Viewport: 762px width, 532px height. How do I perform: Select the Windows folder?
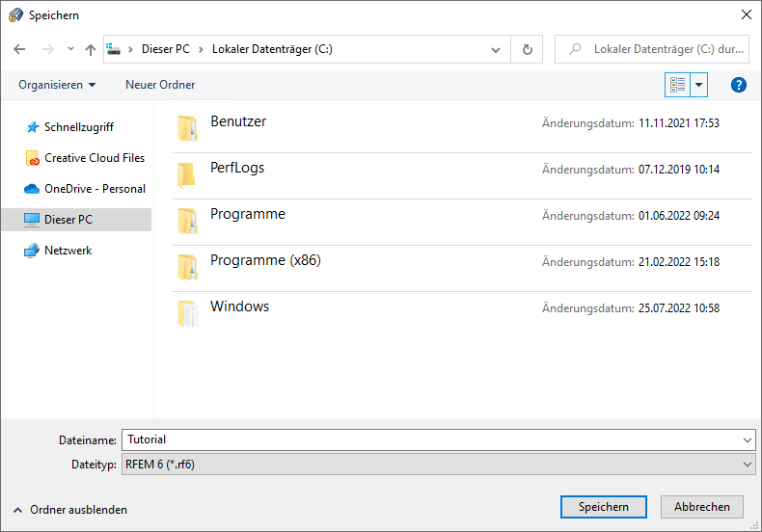(239, 306)
